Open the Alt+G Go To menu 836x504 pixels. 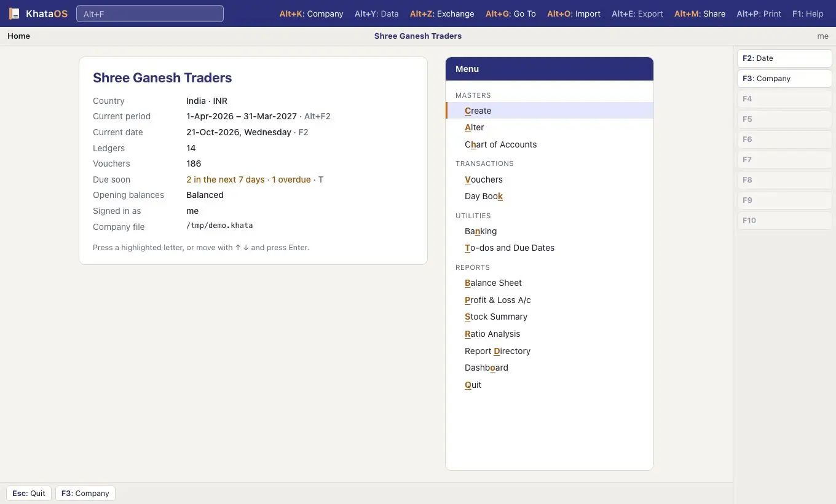(510, 14)
